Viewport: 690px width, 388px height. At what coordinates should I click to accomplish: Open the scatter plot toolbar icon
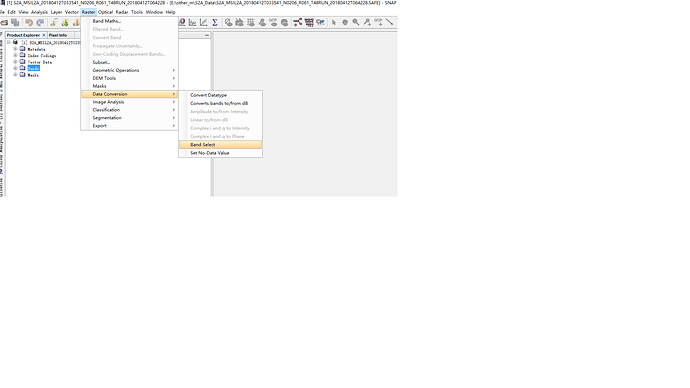[204, 22]
